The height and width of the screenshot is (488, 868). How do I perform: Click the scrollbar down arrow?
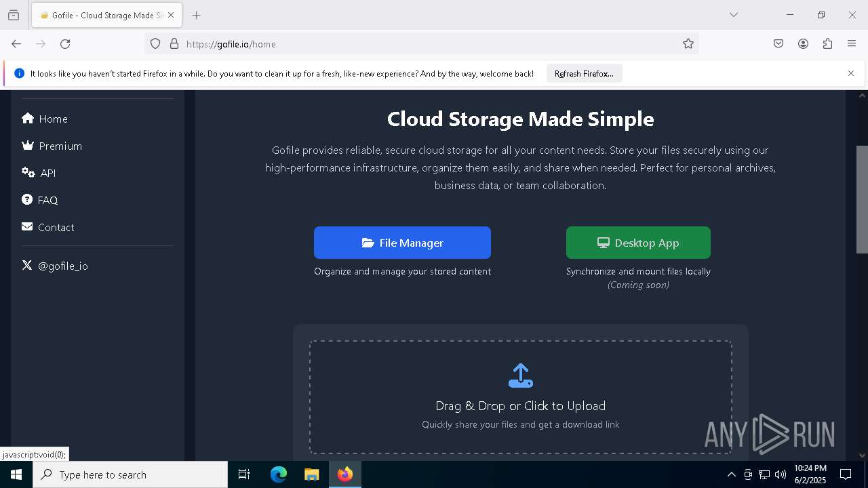click(x=862, y=455)
